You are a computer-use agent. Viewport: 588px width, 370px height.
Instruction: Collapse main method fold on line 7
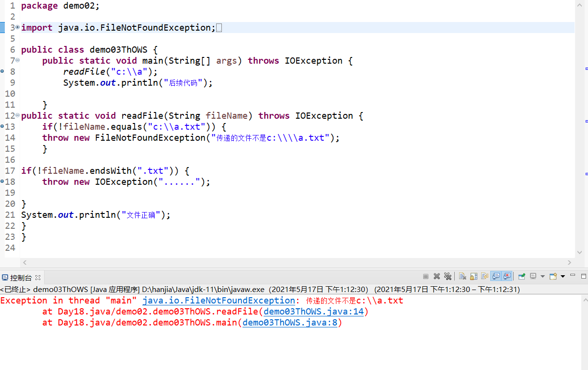click(x=17, y=60)
